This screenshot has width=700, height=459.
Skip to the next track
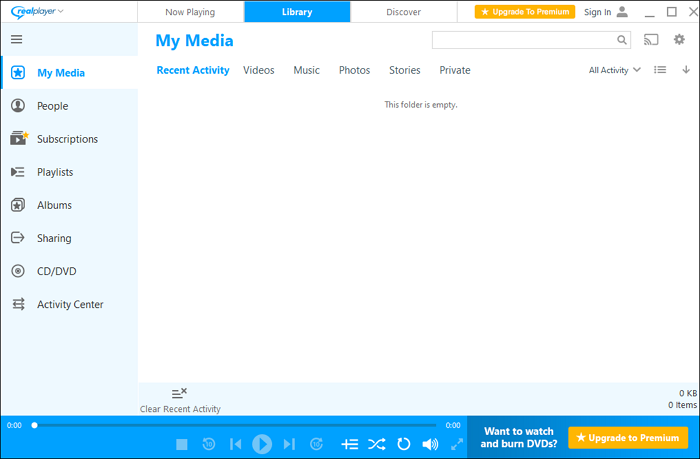pos(289,444)
